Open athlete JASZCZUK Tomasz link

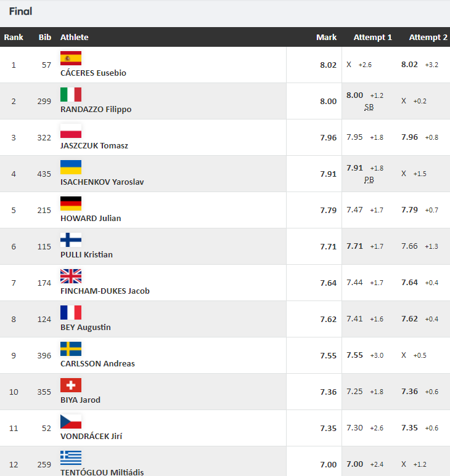94,146
